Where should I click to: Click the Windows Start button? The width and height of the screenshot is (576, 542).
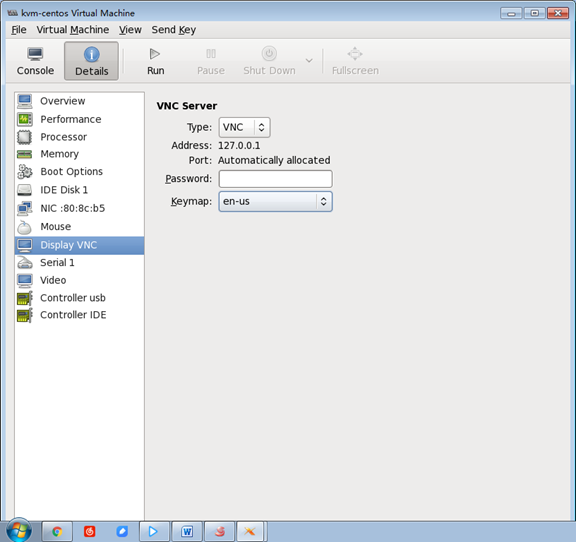19,530
